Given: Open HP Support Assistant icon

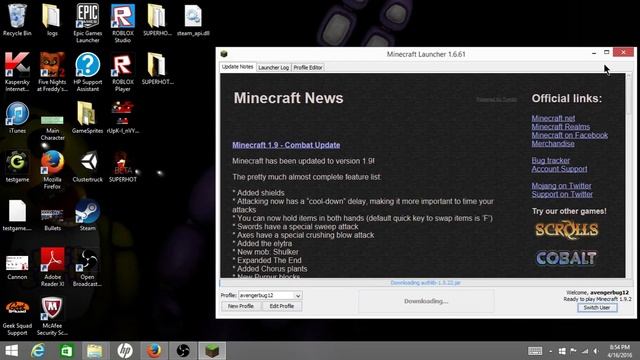Looking at the screenshot, I should point(87,72).
